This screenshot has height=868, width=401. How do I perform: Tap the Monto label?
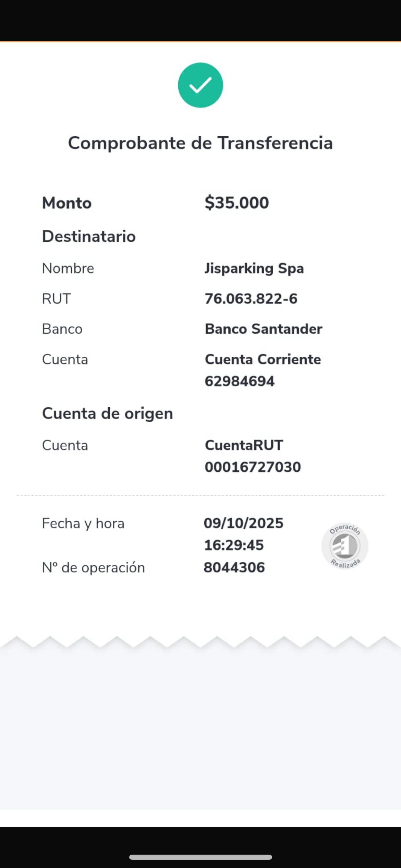tap(67, 203)
